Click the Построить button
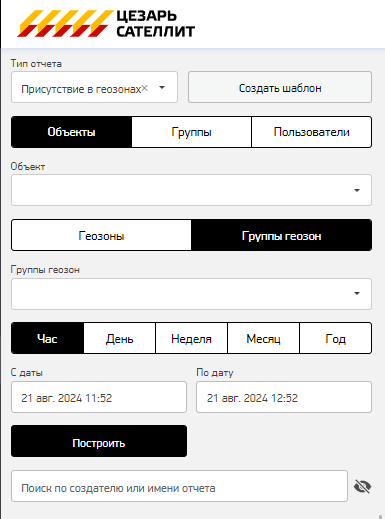This screenshot has height=519, width=385. [99, 441]
